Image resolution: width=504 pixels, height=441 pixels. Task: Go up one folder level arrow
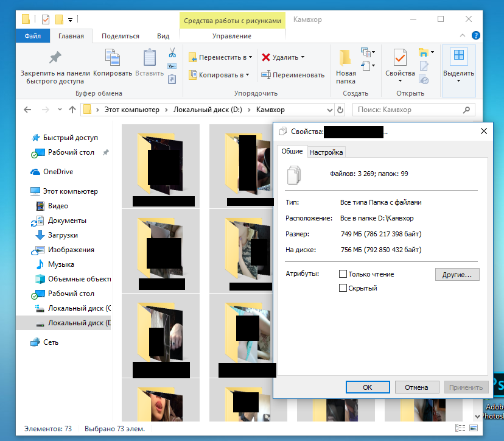tap(72, 110)
